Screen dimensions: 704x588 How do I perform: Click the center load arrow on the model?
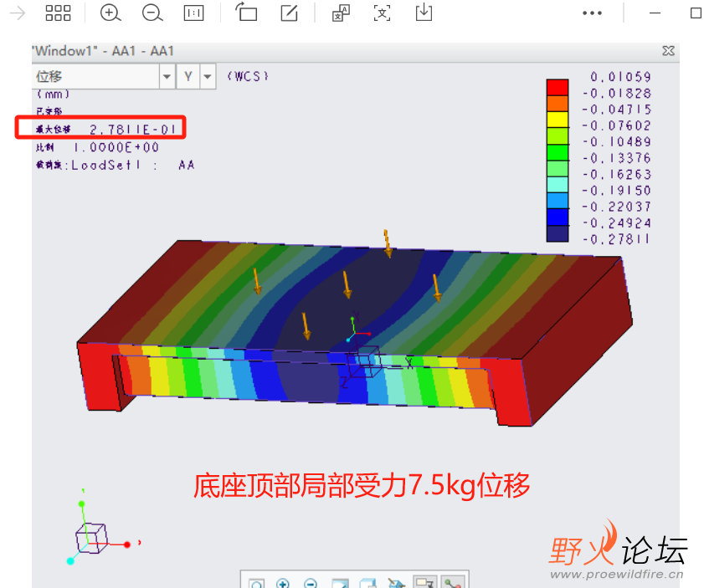(x=347, y=284)
